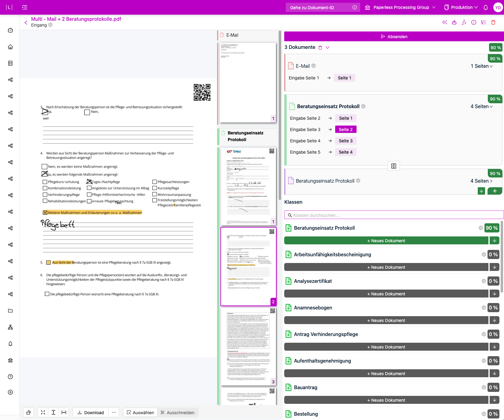
Task: Activate the Auswählen tool
Action: point(140,412)
